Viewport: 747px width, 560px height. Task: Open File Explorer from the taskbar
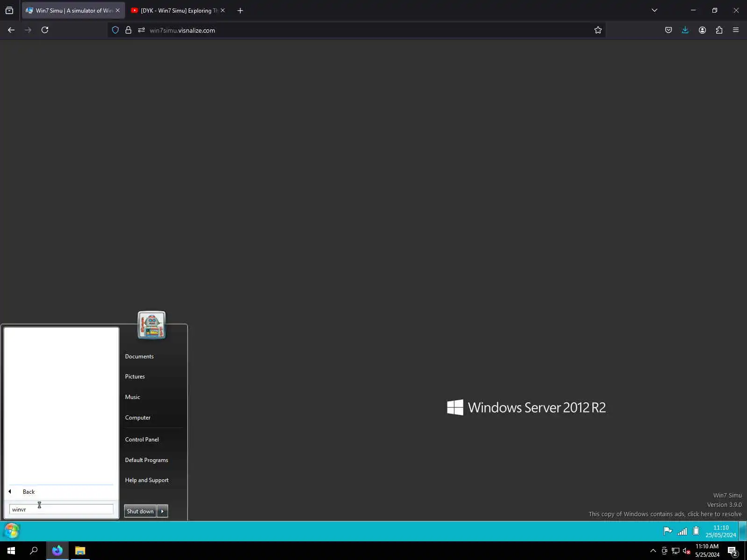[80, 551]
